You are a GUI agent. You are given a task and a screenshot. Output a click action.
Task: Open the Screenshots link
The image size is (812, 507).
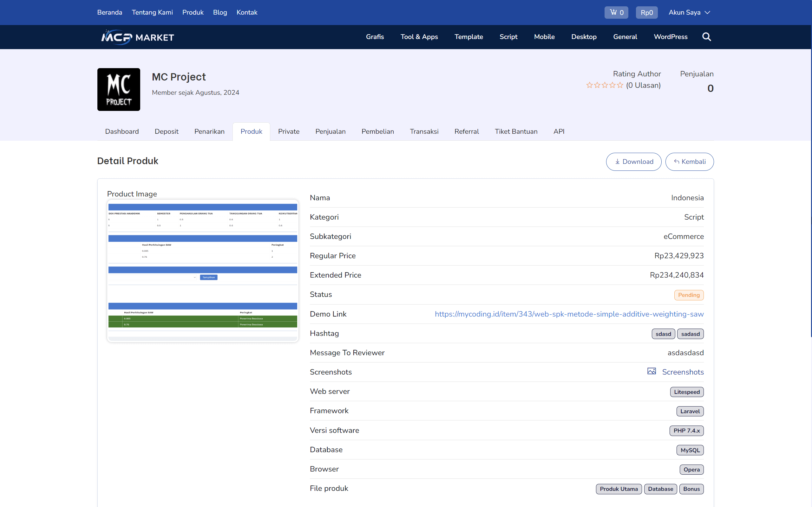point(683,372)
